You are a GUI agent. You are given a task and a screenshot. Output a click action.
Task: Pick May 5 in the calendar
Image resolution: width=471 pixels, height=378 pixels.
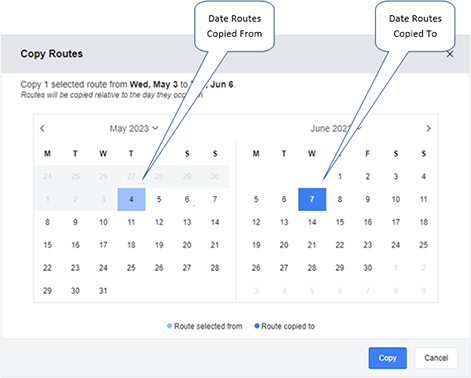pyautogui.click(x=159, y=199)
